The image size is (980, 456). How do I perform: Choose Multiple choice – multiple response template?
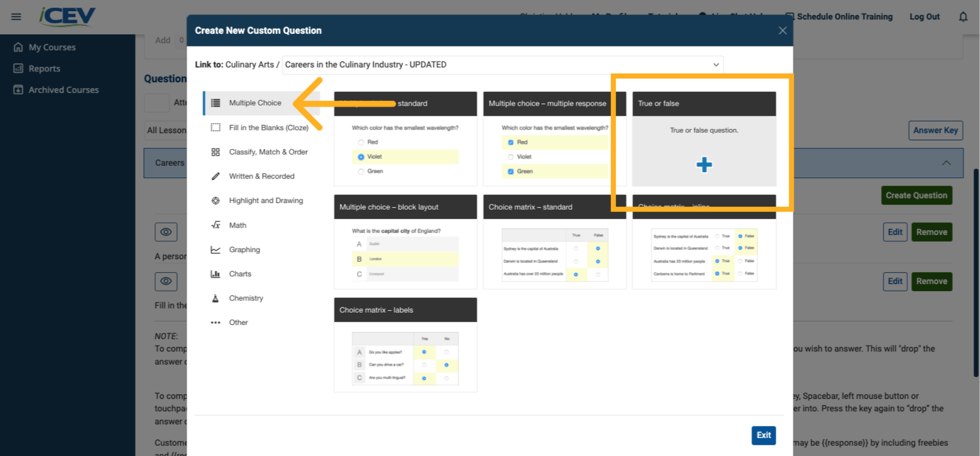tap(555, 139)
